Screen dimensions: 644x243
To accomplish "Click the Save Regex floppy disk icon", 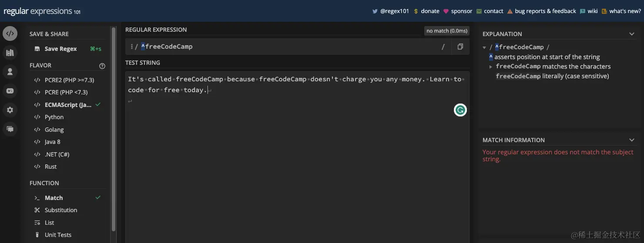I will [x=37, y=49].
